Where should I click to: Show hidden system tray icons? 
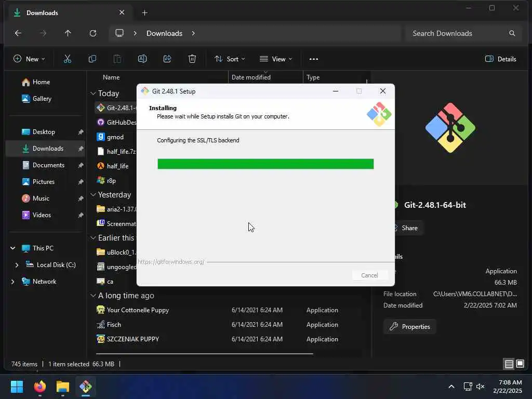(x=451, y=387)
